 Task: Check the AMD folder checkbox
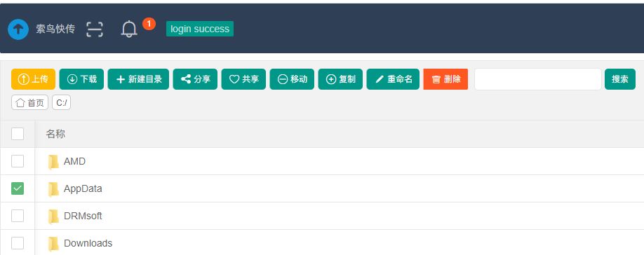(x=18, y=161)
